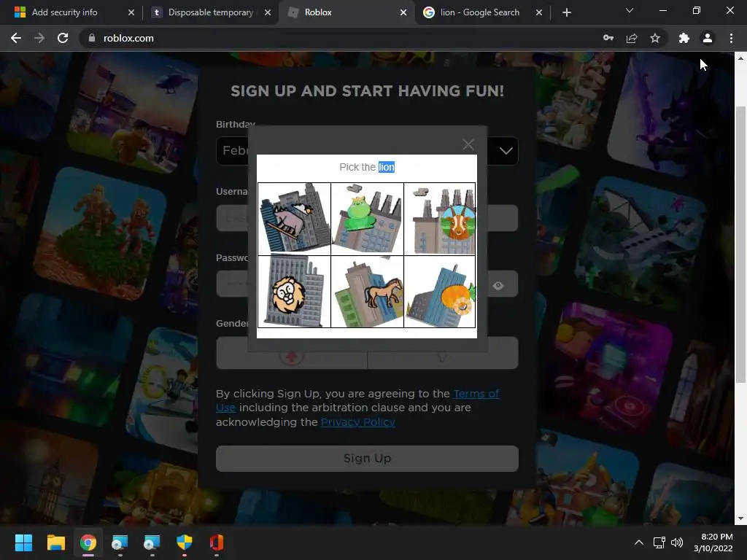Show hidden tray icons chevron

click(x=639, y=542)
